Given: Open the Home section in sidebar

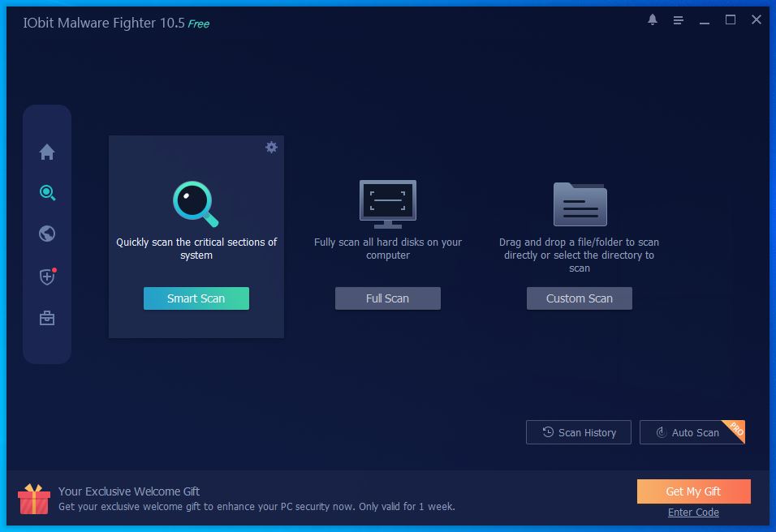Looking at the screenshot, I should point(47,152).
